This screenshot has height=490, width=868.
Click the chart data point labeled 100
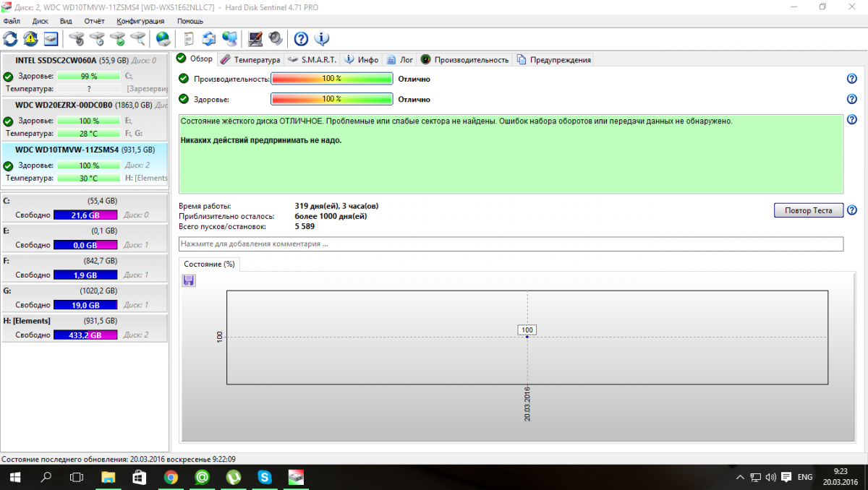tap(527, 330)
